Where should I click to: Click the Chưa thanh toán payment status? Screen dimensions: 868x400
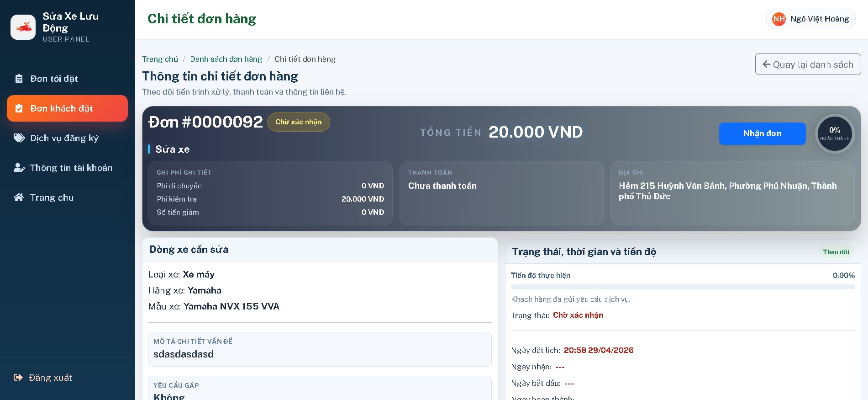[442, 186]
